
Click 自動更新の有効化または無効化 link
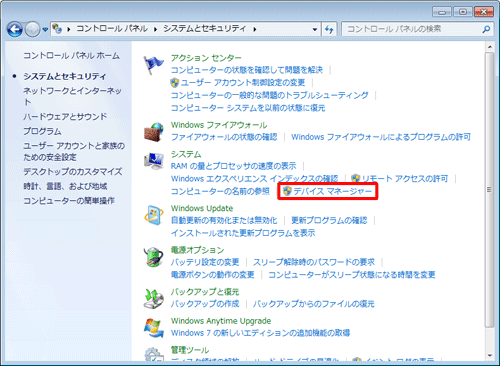tap(224, 220)
